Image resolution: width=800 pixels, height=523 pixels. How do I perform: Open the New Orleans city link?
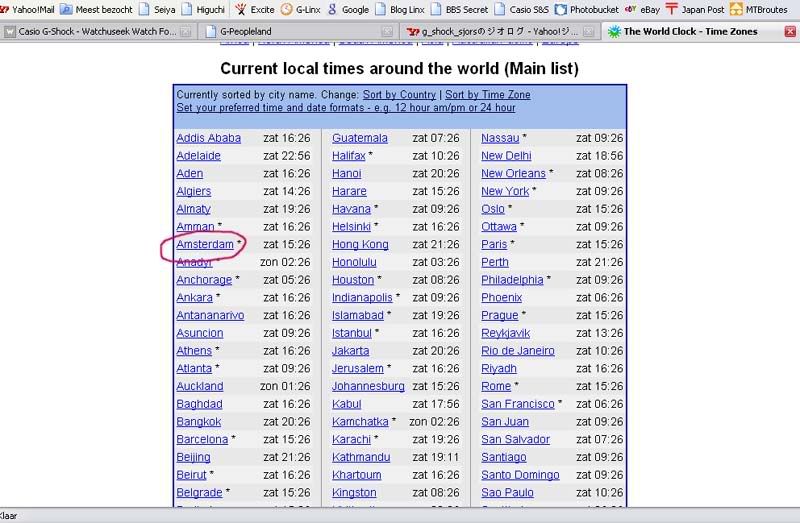513,173
